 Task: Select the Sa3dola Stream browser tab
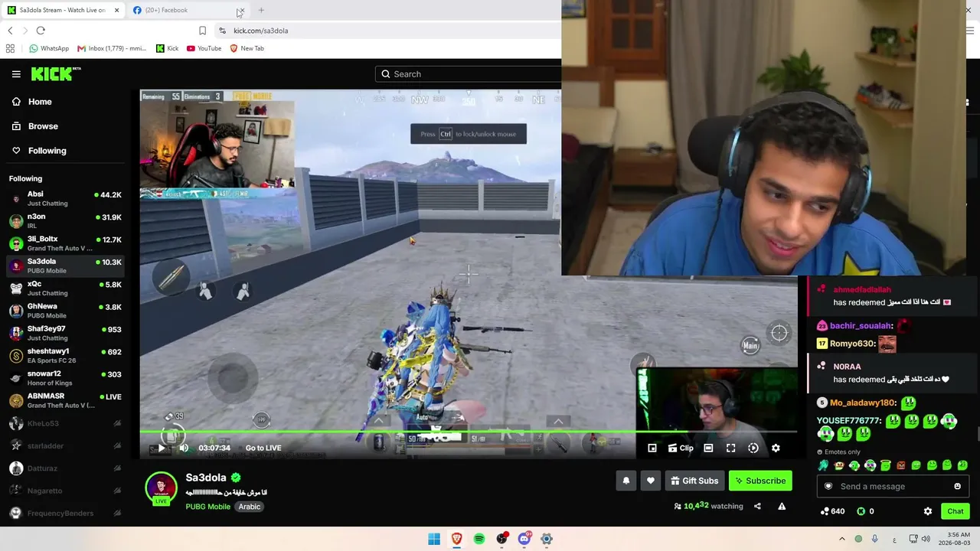(63, 10)
